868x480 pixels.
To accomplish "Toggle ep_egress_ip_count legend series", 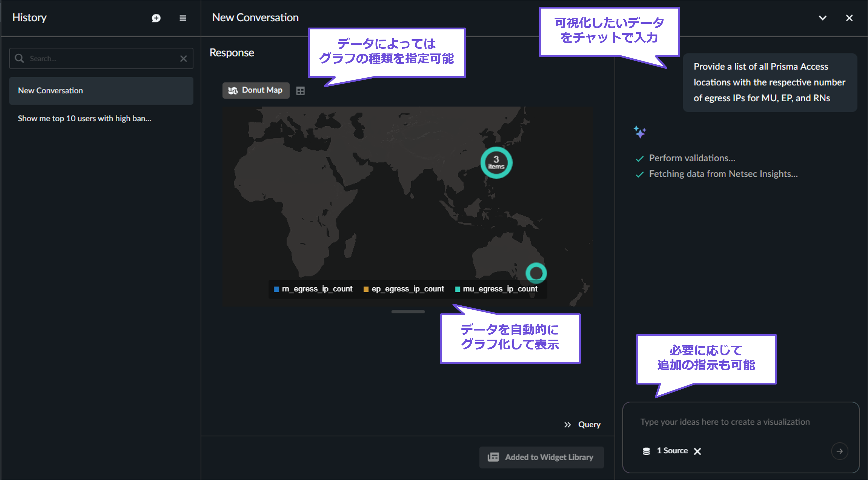I will click(404, 289).
